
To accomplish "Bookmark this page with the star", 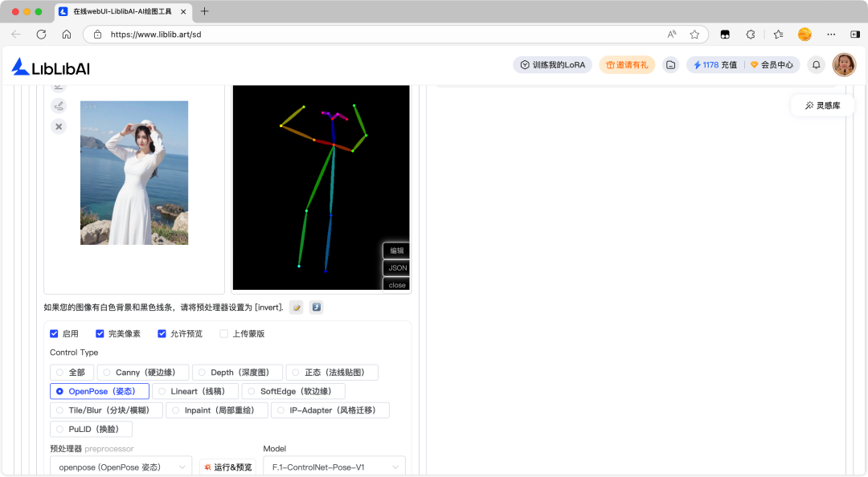I will (x=694, y=35).
